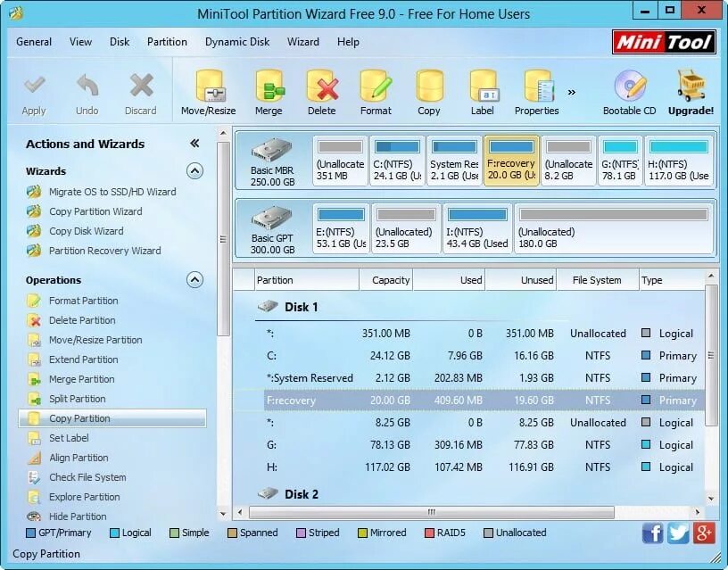Open the General menu
The image size is (728, 570).
pos(34,42)
